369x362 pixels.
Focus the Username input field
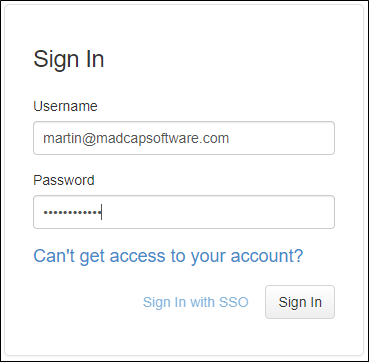pos(184,138)
